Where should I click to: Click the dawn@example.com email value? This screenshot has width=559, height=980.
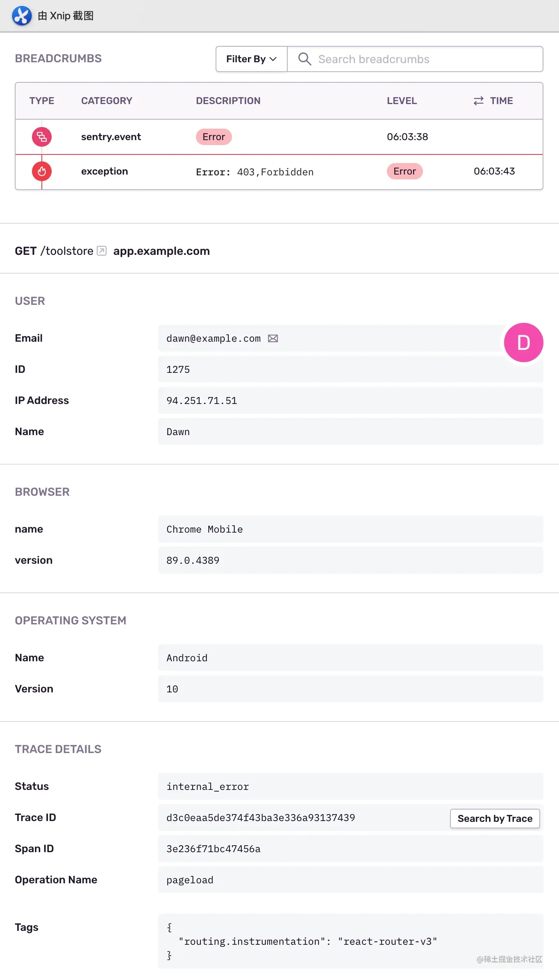[x=214, y=338]
